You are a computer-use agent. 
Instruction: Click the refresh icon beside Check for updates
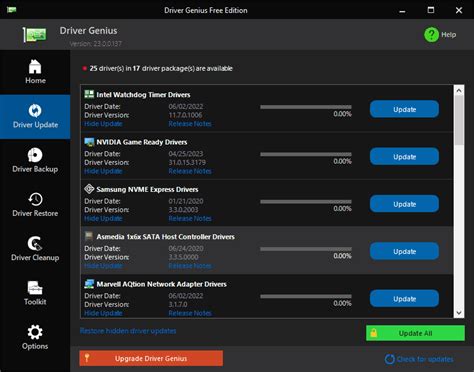point(389,359)
